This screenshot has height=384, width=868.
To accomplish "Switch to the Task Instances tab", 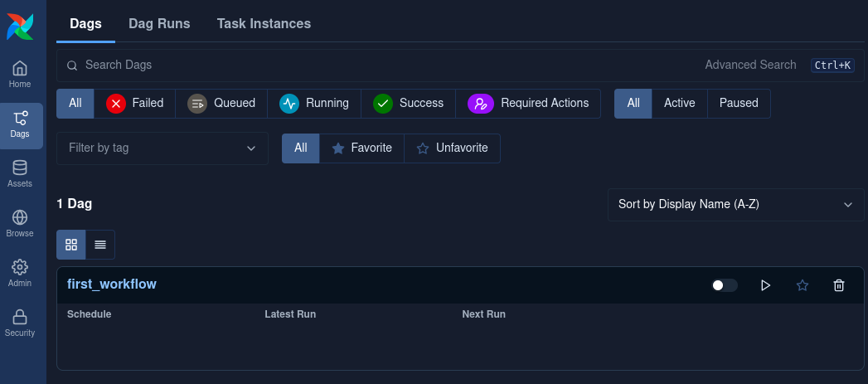I will coord(264,23).
